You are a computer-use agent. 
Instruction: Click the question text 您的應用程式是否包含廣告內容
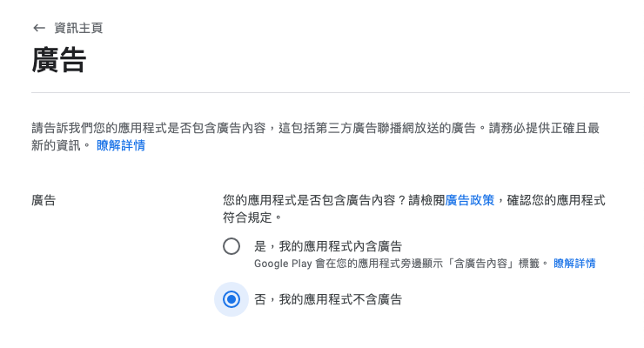pyautogui.click(x=309, y=200)
